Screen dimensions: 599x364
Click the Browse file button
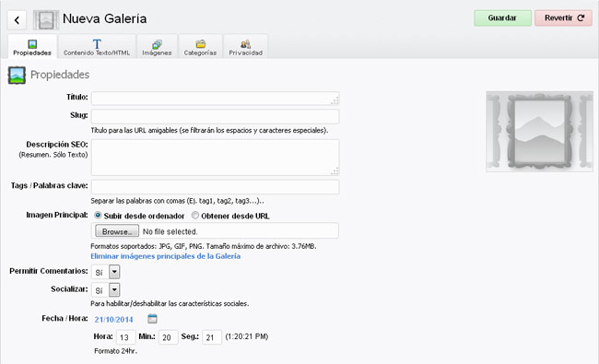coord(117,231)
